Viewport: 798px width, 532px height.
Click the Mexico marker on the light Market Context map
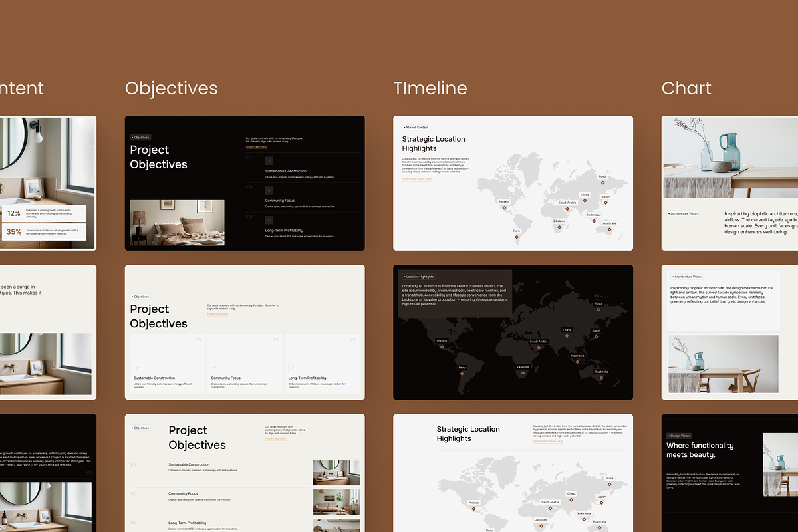coord(504,208)
